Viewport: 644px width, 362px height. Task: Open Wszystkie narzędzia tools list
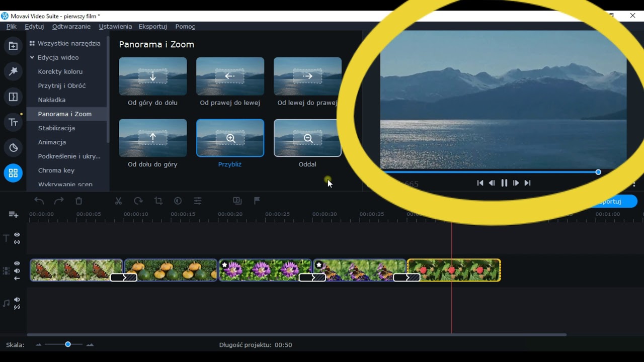[65, 43]
